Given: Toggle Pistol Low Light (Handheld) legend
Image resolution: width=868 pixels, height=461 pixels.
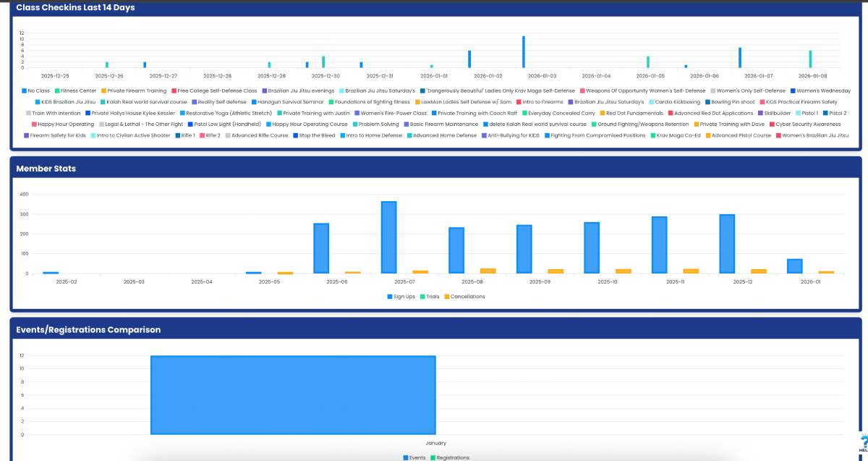Looking at the screenshot, I should pos(224,124).
